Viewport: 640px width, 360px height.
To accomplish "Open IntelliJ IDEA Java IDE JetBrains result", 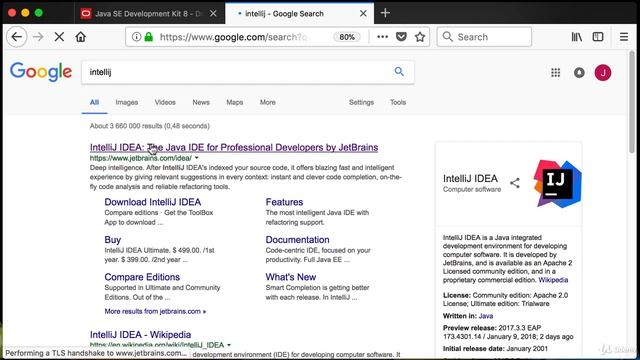I will [234, 147].
